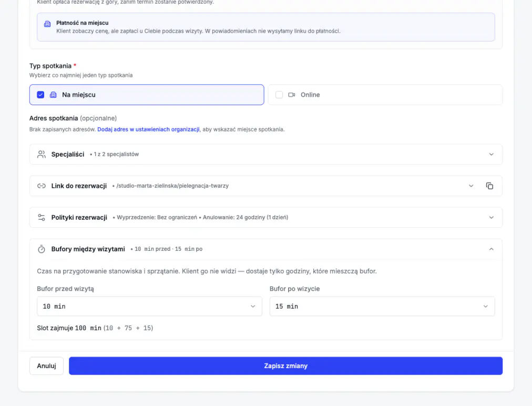This screenshot has width=532, height=406.
Task: Click the '1 z 2 specjalistów' summary text
Action: click(x=116, y=154)
